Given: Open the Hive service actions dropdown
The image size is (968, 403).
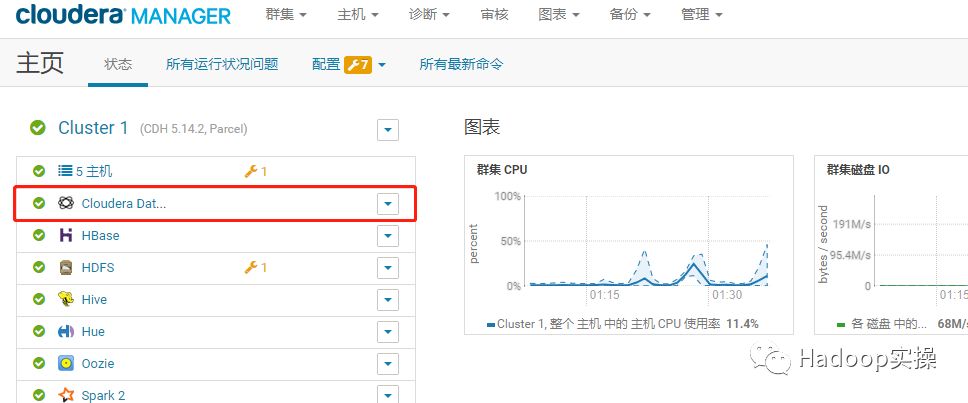Looking at the screenshot, I should pos(388,300).
